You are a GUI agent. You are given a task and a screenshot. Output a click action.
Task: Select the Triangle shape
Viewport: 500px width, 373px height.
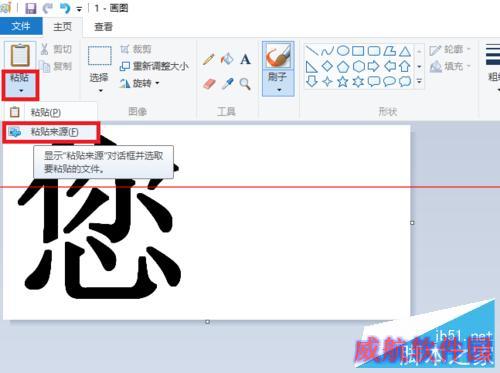click(x=405, y=51)
